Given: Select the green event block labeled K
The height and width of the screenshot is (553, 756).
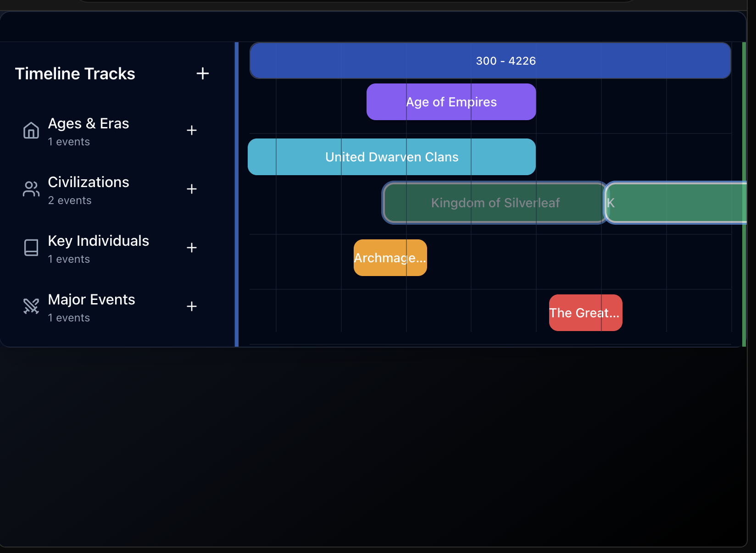Looking at the screenshot, I should pos(676,203).
